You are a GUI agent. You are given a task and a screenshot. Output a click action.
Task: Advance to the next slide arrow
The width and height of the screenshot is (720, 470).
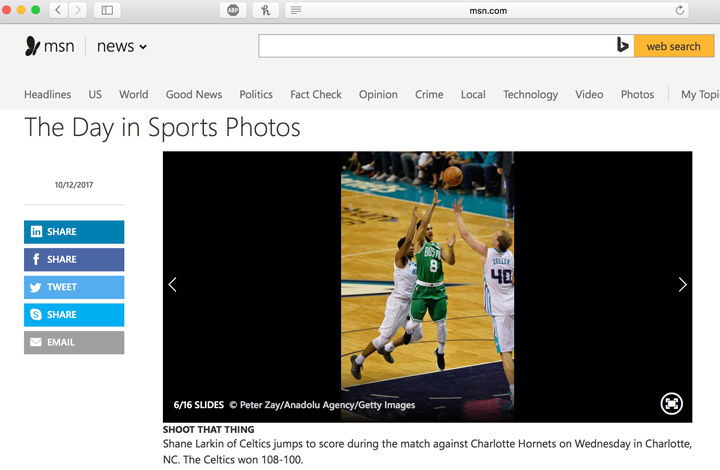[x=682, y=285]
